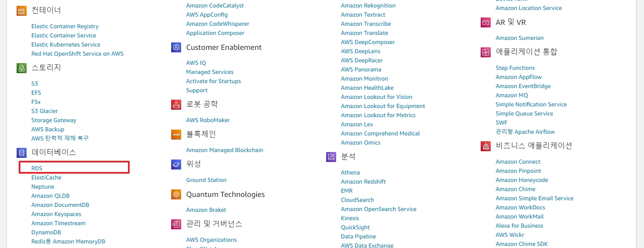This screenshot has width=644, height=248.
Task: Open Elastic Kubernetes Service
Action: (66, 44)
